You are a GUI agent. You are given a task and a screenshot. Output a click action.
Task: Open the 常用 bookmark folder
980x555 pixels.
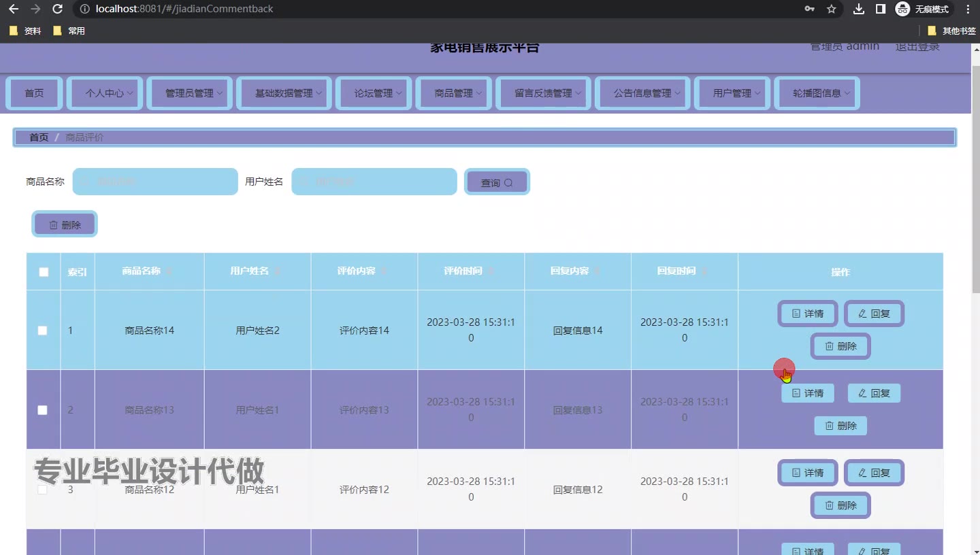[69, 31]
